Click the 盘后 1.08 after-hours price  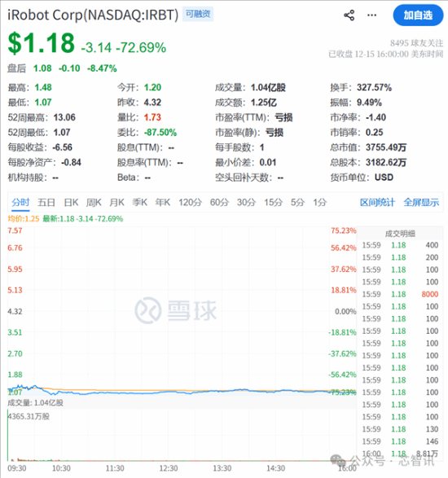coord(42,68)
